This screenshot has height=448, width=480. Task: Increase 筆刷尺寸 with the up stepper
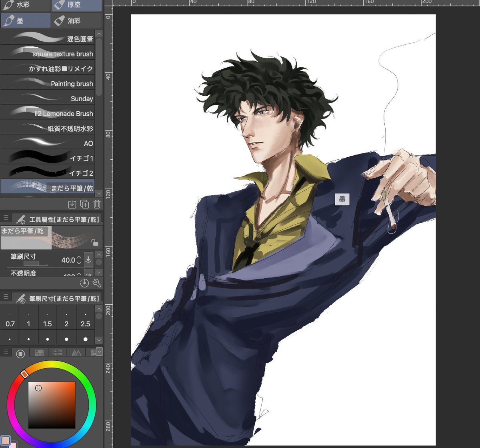[x=79, y=257]
